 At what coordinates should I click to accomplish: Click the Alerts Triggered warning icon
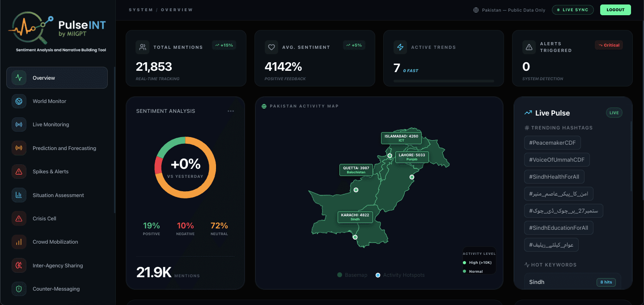tap(529, 47)
